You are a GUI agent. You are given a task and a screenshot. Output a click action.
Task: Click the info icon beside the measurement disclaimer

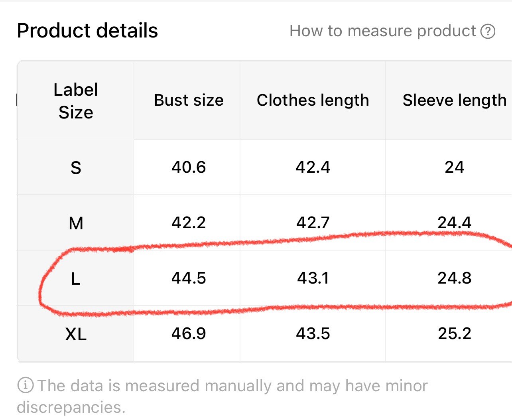coord(25,385)
